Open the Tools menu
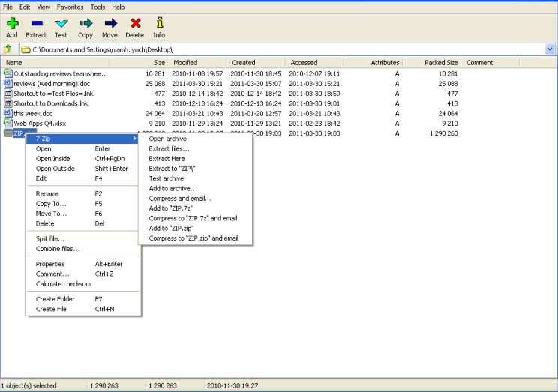558x392 pixels. pos(97,7)
